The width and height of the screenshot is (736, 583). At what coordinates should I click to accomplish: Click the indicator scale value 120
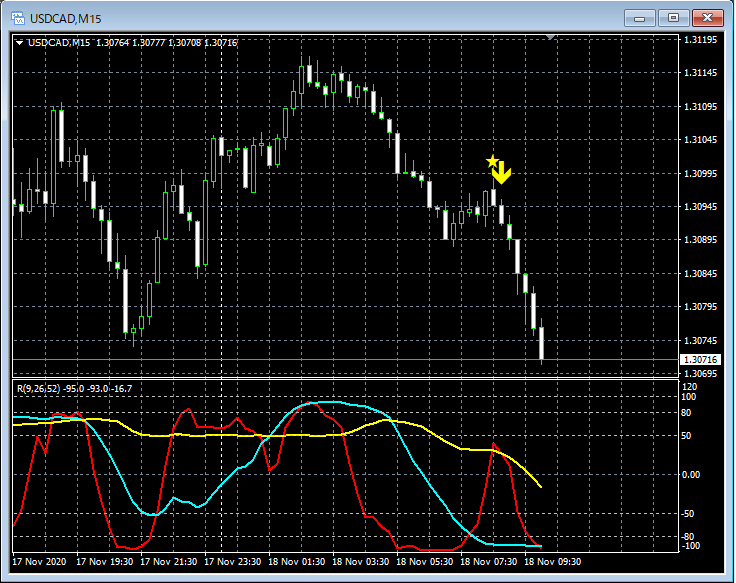[x=688, y=386]
